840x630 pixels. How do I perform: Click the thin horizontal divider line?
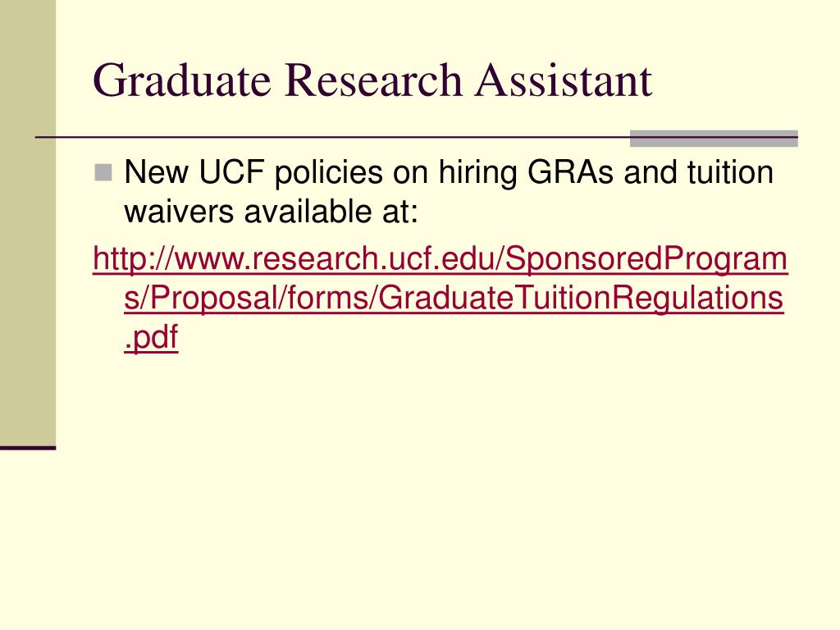332,138
